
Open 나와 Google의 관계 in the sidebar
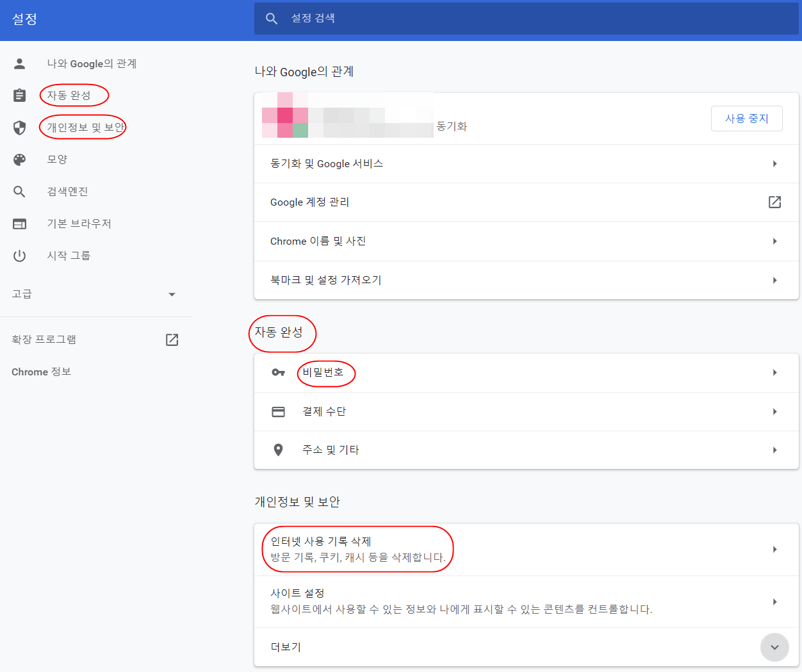pos(92,63)
